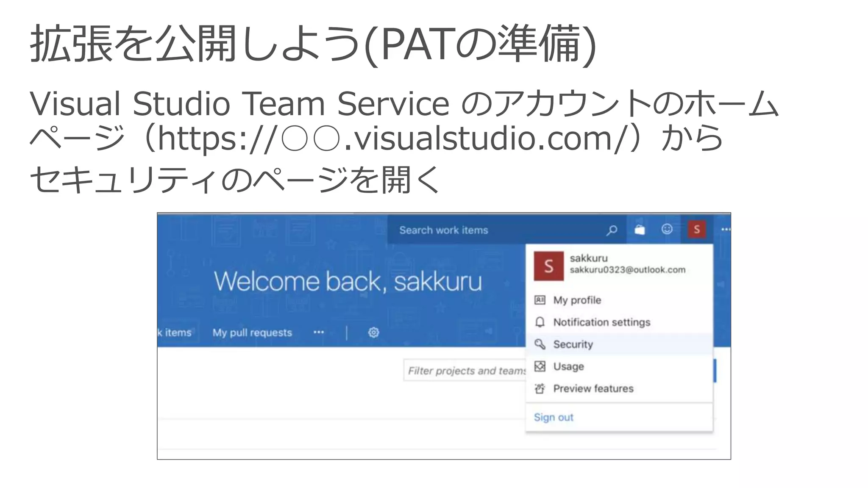Open Notification settings from menu
The image size is (868, 488).
601,322
